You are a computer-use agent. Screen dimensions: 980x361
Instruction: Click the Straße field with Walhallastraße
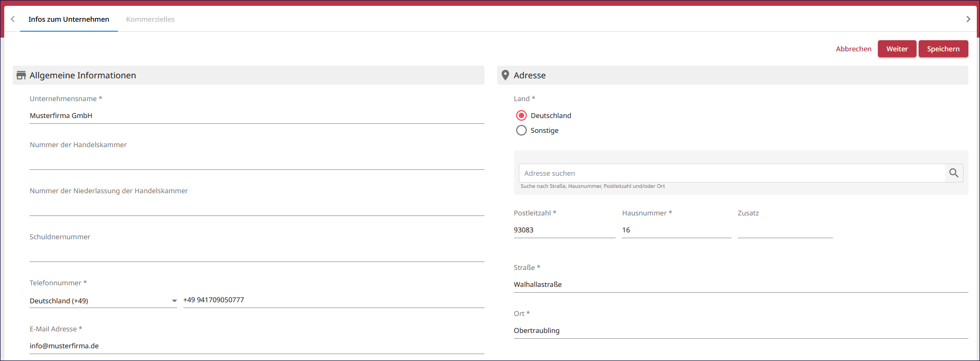click(741, 284)
